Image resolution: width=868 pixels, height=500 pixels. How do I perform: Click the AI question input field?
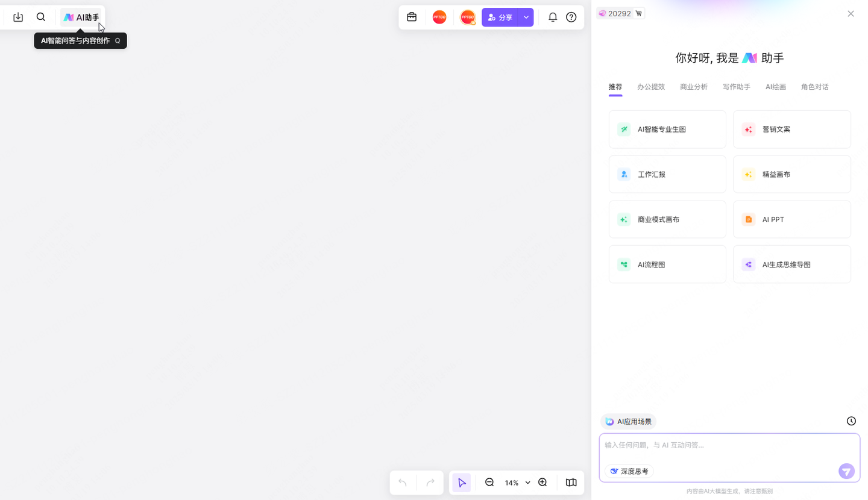coord(723,446)
